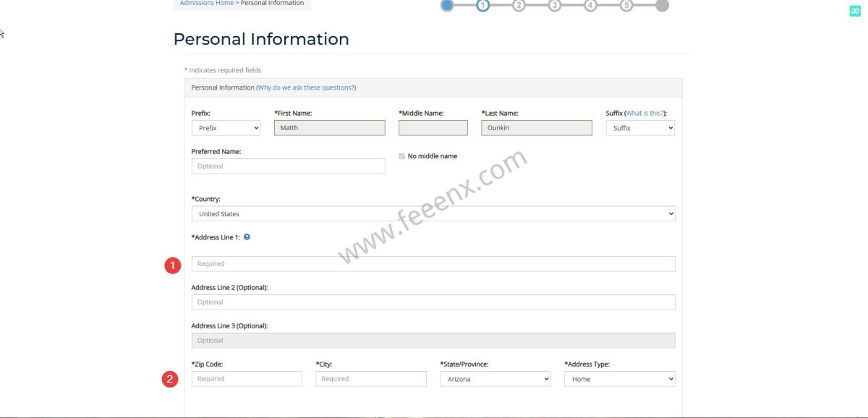The image size is (868, 418).
Task: Click the final gray progress circle
Action: tap(662, 6)
